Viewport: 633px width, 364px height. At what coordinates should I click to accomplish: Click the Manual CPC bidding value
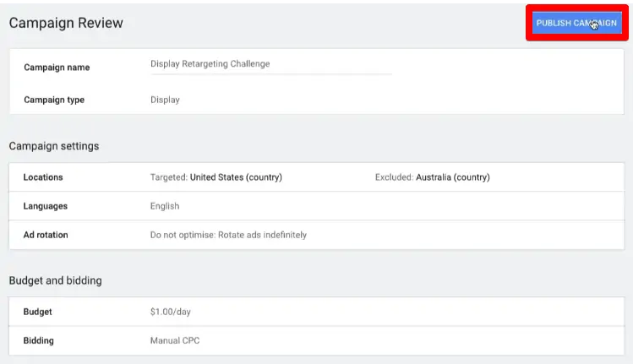[x=174, y=340]
